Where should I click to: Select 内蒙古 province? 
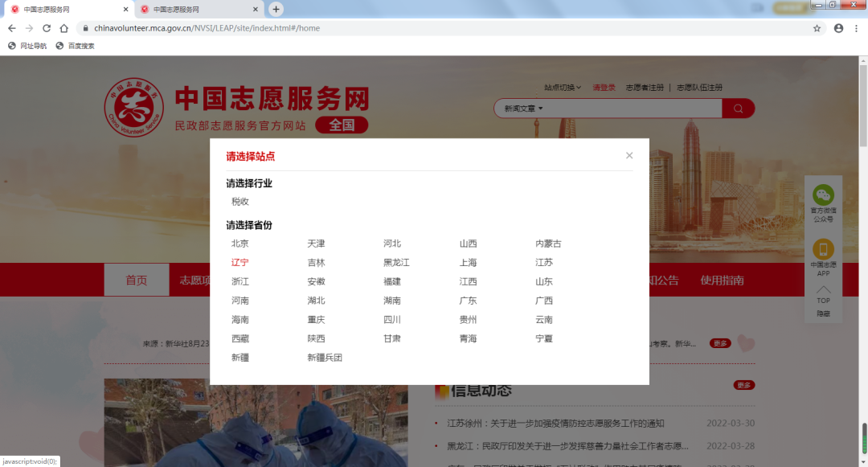pos(548,244)
